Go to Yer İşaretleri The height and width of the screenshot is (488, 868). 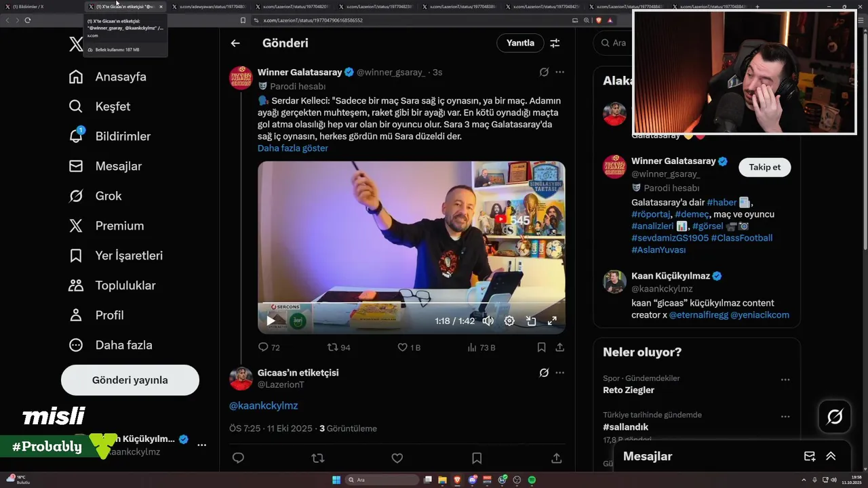pos(116,256)
